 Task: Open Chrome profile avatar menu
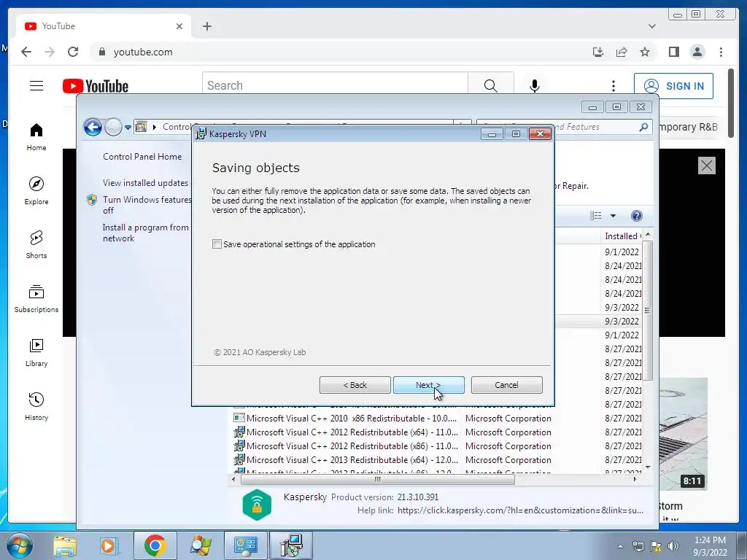697,52
